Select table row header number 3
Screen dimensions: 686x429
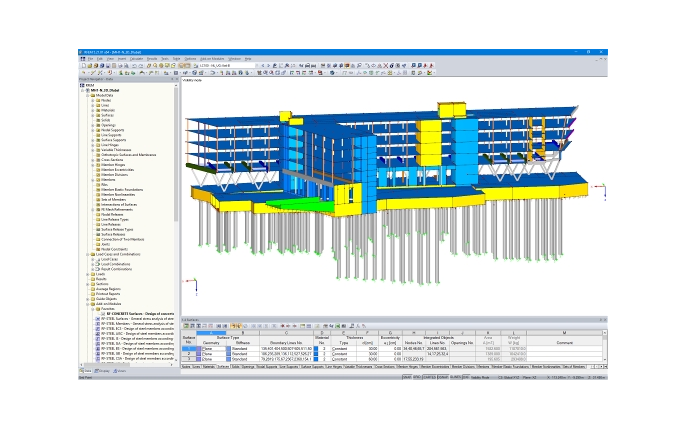[x=189, y=359]
